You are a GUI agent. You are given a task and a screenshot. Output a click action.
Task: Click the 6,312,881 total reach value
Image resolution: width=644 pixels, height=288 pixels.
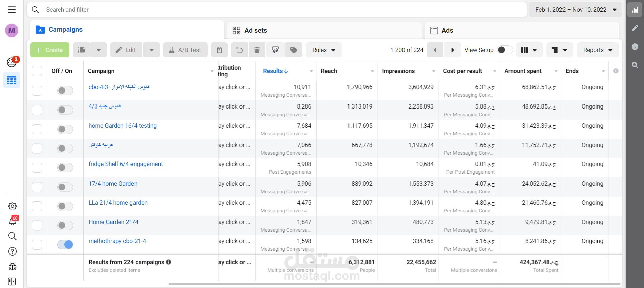[361, 262]
